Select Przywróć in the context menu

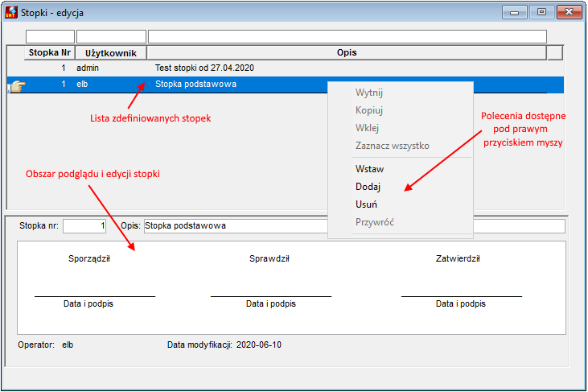(x=375, y=222)
